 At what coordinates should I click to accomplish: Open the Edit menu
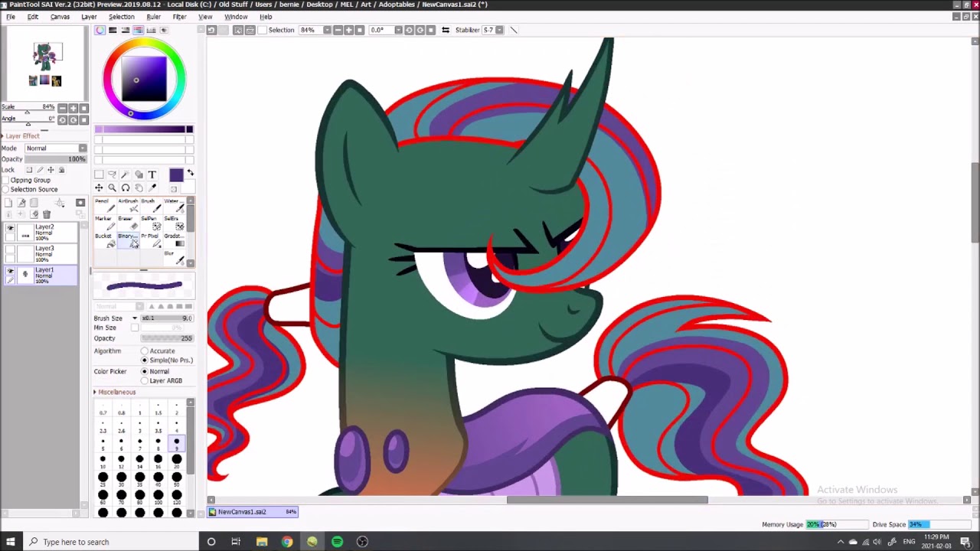tap(33, 17)
